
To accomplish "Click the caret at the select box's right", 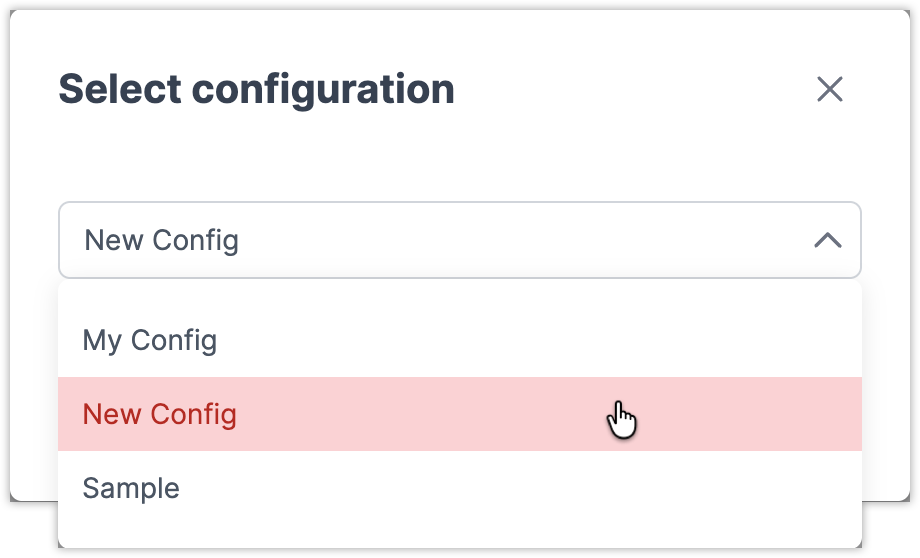I will pos(827,240).
